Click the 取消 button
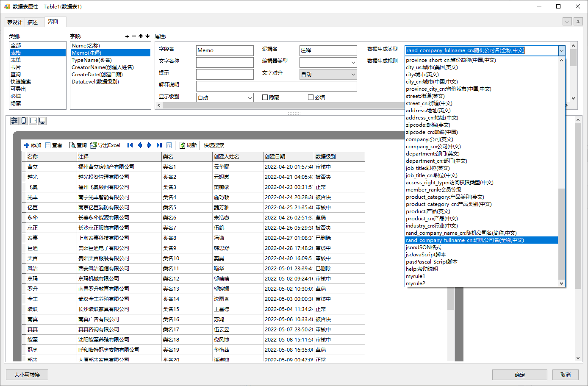588x386 pixels. [x=566, y=375]
